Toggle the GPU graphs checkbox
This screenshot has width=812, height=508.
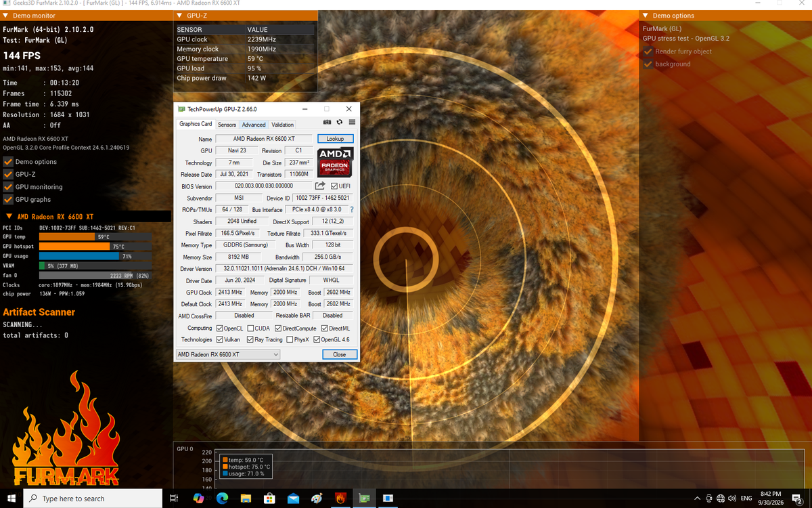pos(8,200)
